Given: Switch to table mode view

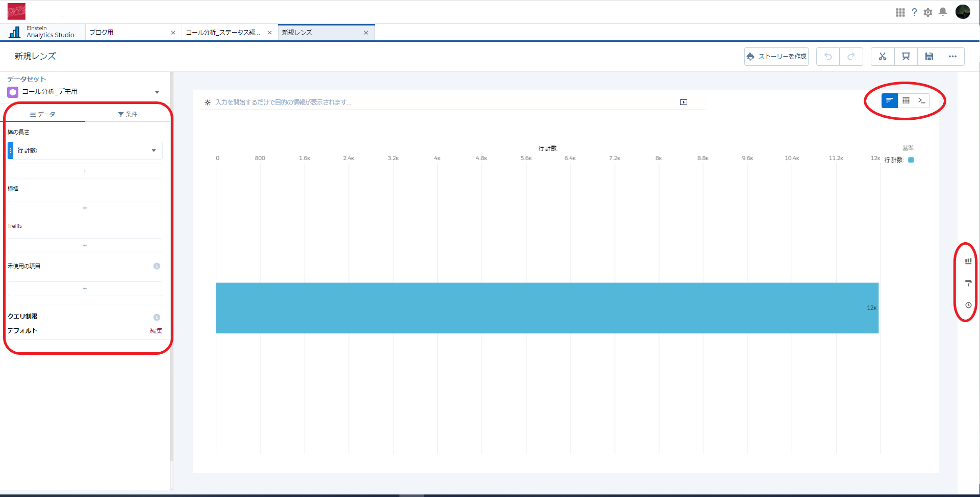Looking at the screenshot, I should [906, 100].
